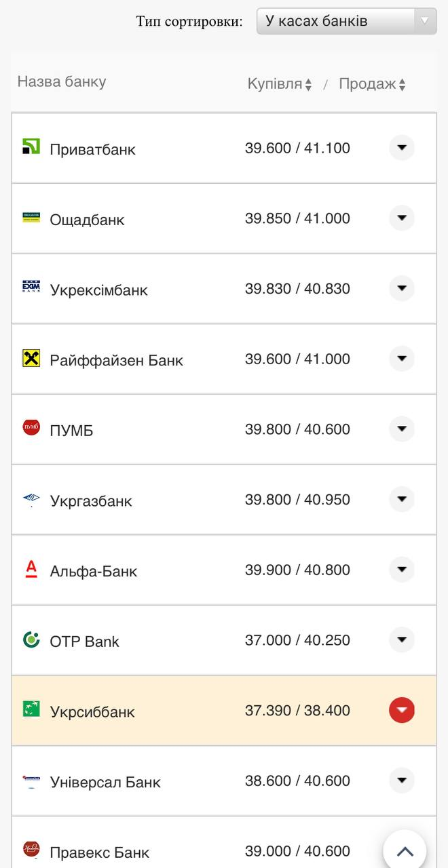Expand the Універсал Банк row arrow
Viewport: 448px width, 868px height.
coord(402,781)
